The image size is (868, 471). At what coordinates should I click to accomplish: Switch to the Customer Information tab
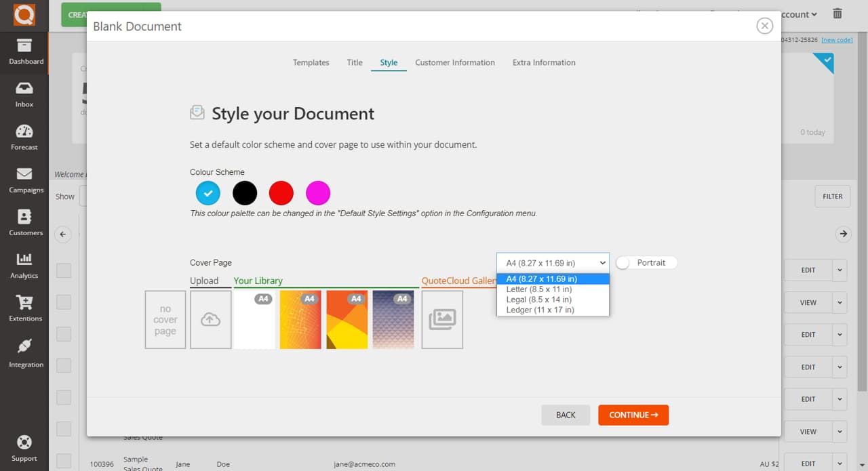coord(455,62)
